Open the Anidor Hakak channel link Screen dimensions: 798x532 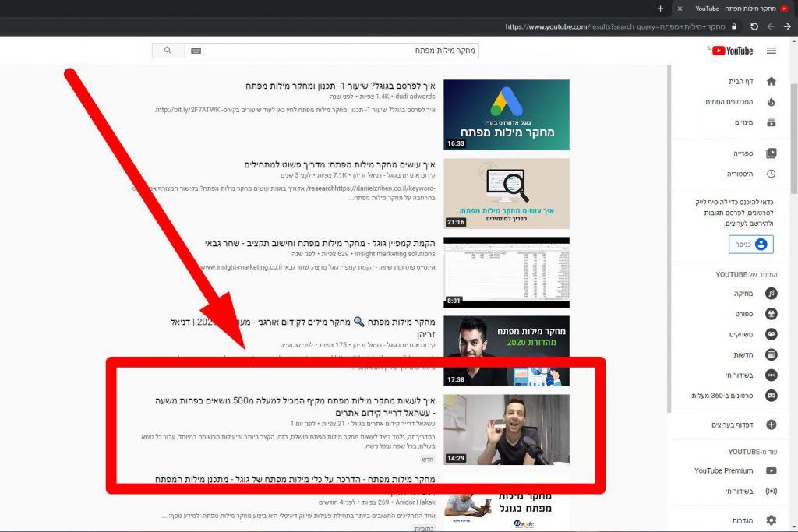coord(415,502)
